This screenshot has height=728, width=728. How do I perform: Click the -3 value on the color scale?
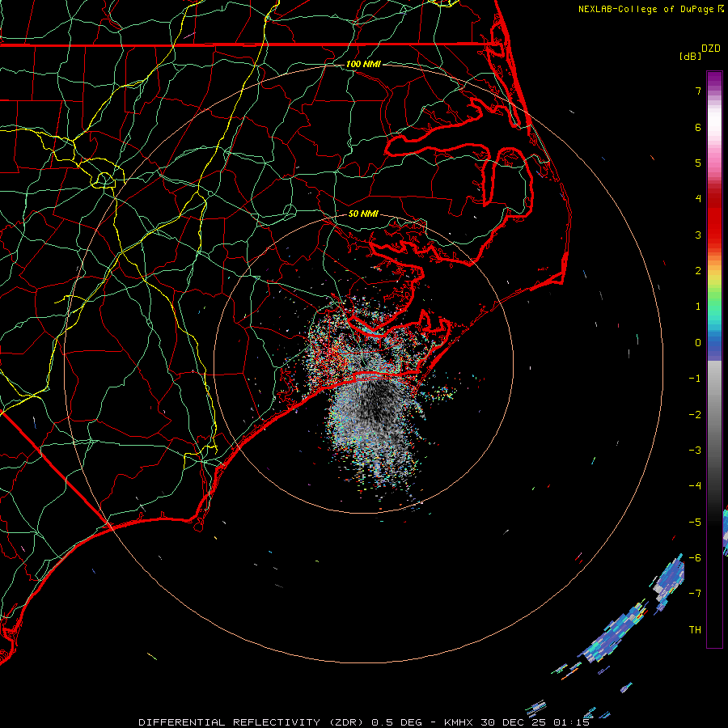click(x=695, y=451)
